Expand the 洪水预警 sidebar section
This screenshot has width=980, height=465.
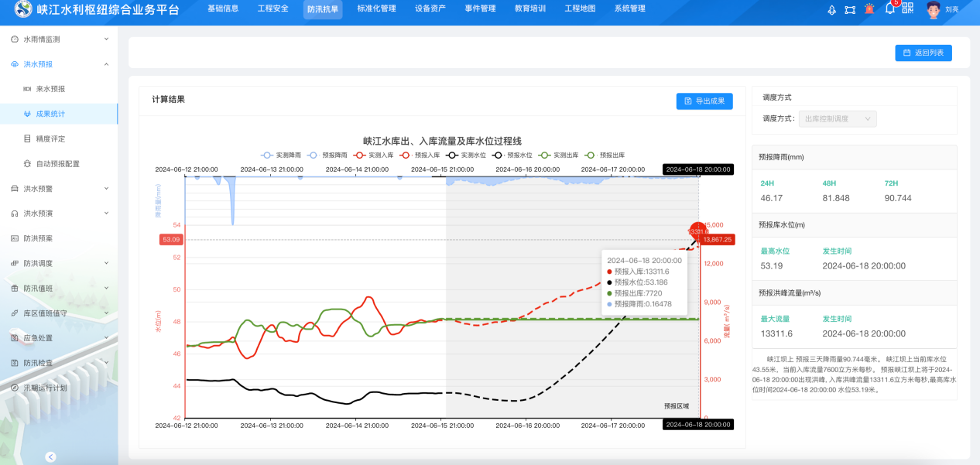pyautogui.click(x=46, y=188)
